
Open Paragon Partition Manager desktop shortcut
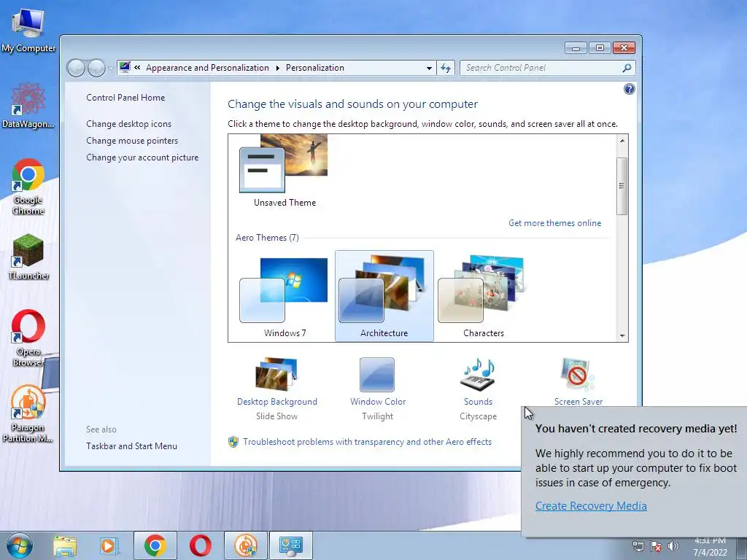click(28, 413)
